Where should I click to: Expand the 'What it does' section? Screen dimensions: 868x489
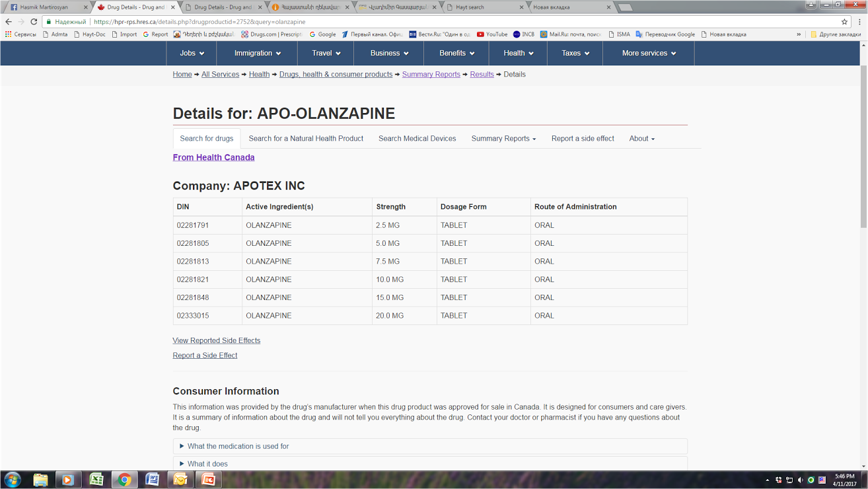(207, 464)
